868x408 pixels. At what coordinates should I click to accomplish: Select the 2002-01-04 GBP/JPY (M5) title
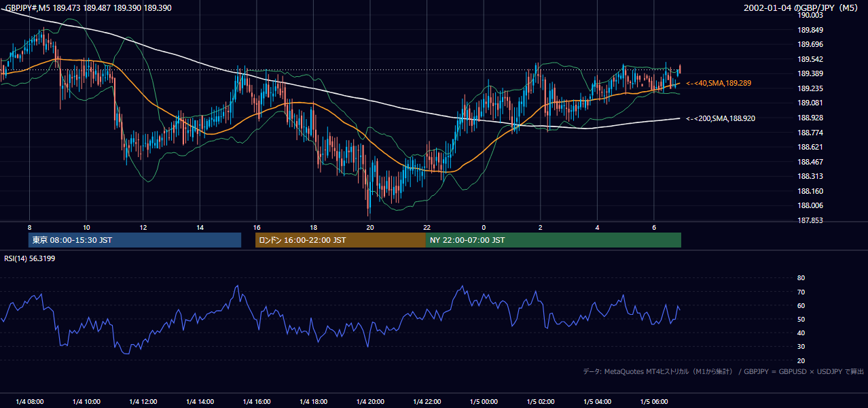(x=801, y=7)
